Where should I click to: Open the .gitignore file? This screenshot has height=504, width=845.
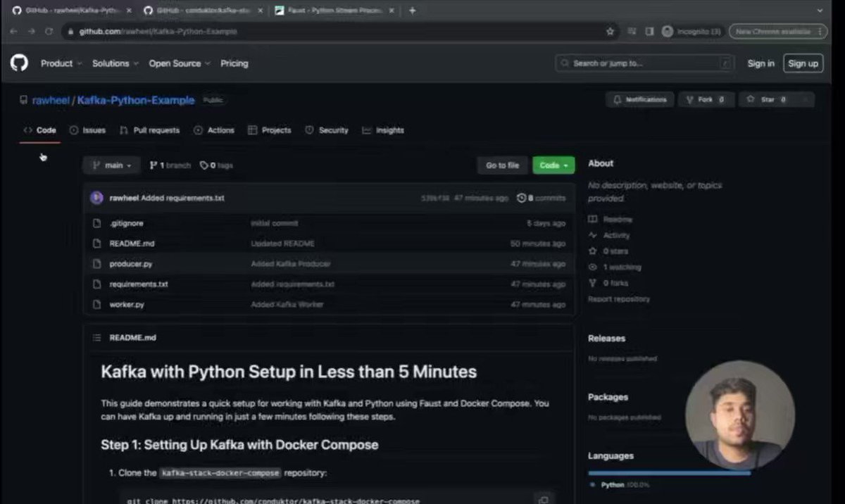pyautogui.click(x=127, y=223)
